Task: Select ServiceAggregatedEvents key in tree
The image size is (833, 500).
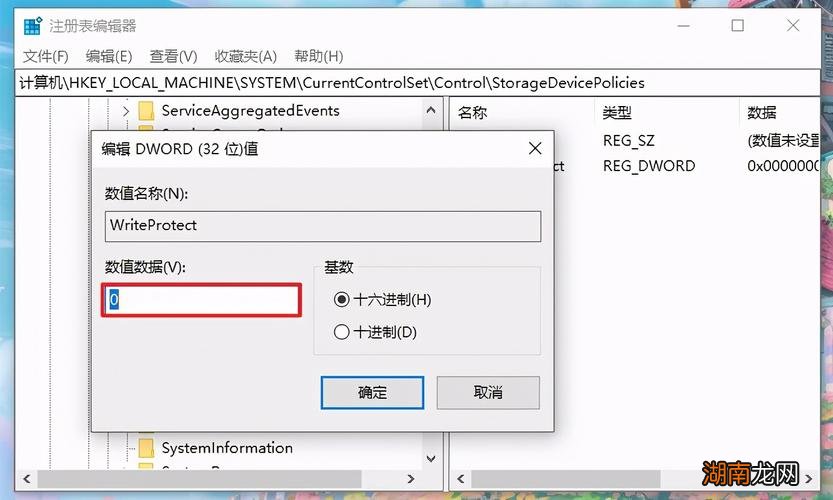Action: pyautogui.click(x=250, y=111)
